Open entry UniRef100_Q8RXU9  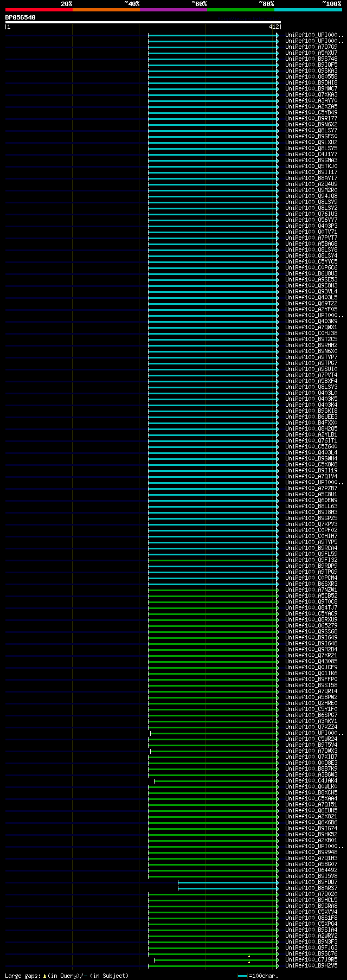point(311,620)
